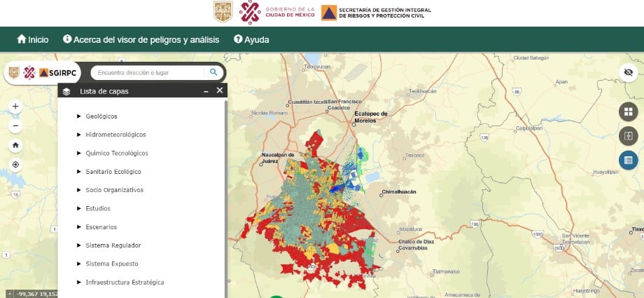Expand the Estudios layer group arrow
This screenshot has width=644, height=298.
click(x=79, y=208)
